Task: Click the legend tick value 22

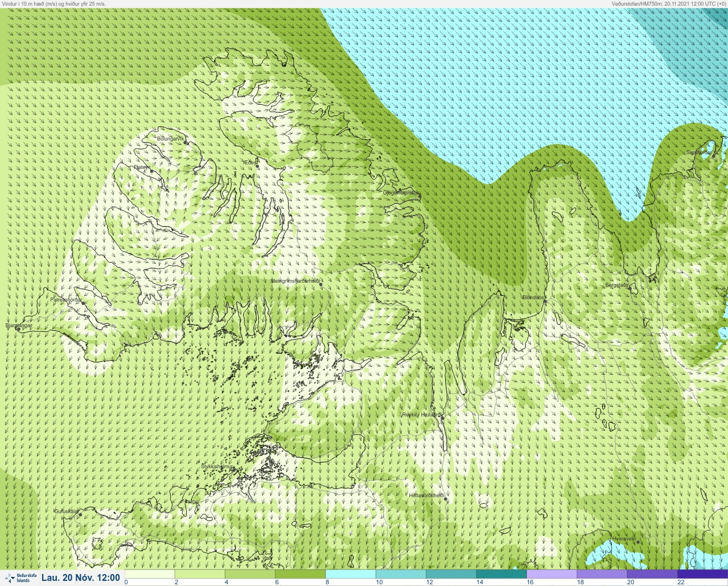Action: (680, 582)
